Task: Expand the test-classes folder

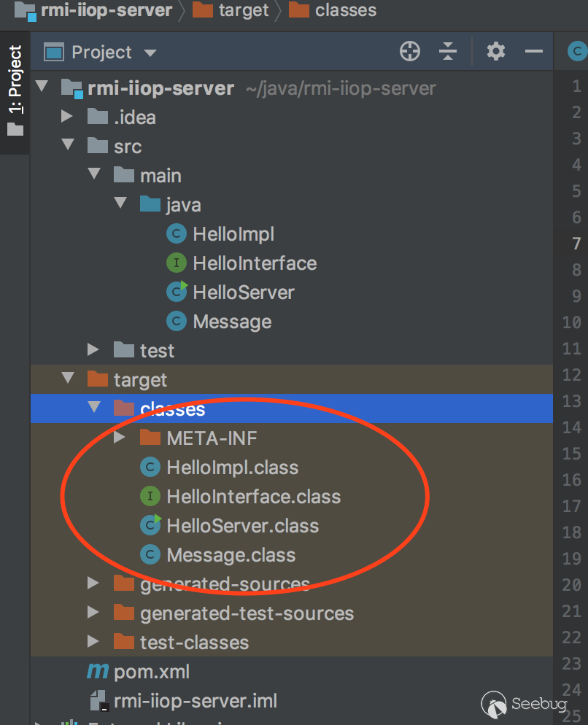Action: tap(93, 642)
